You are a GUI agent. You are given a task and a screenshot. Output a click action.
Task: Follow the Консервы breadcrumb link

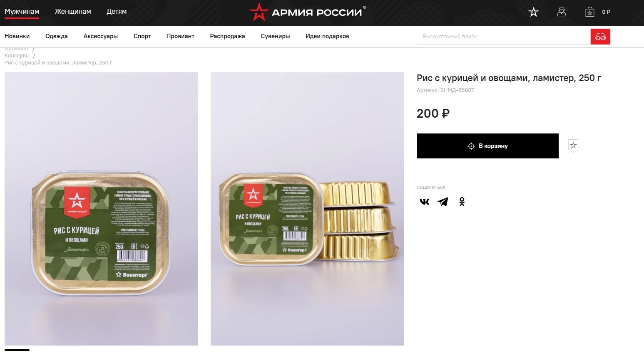(17, 56)
